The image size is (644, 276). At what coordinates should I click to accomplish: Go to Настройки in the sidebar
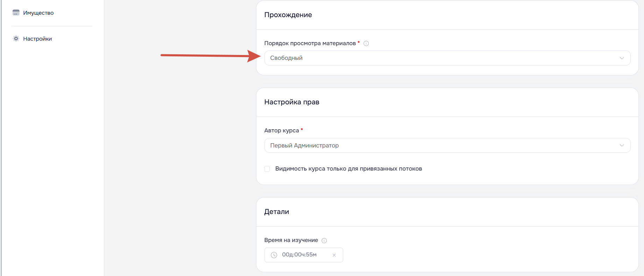[x=37, y=39]
